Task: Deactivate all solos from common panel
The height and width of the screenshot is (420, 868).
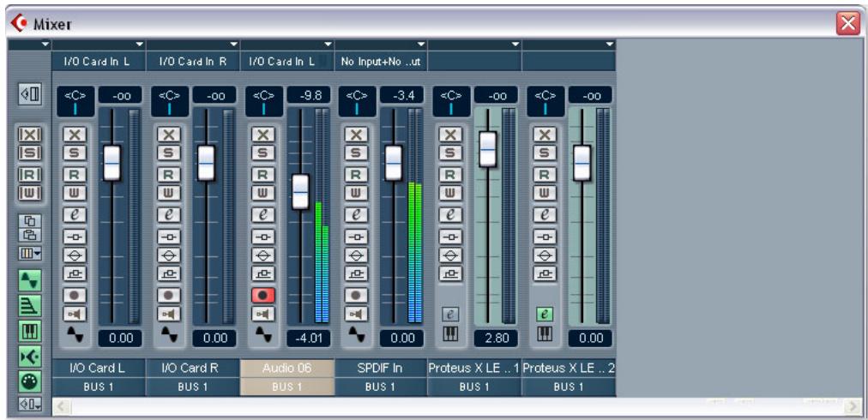Action: pos(29,152)
